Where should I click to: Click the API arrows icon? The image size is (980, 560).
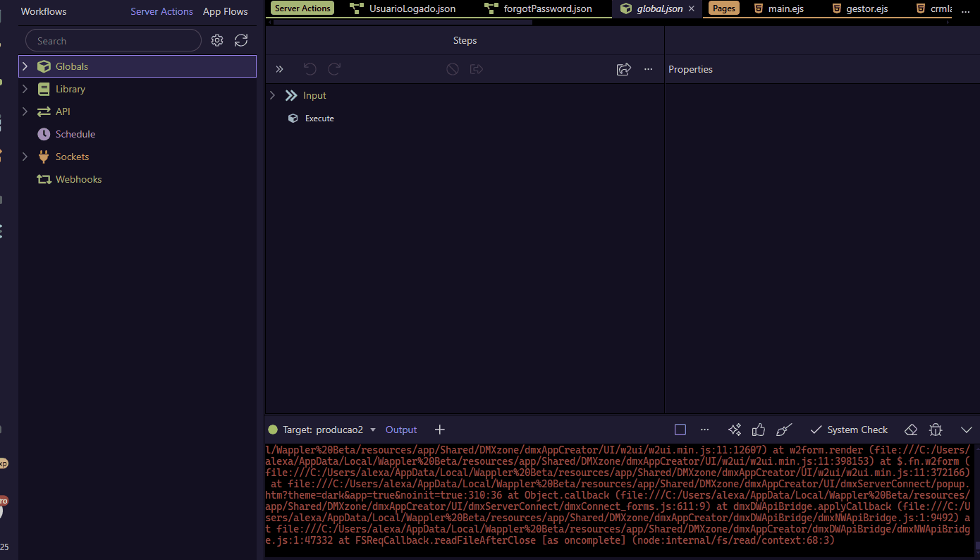tap(44, 111)
